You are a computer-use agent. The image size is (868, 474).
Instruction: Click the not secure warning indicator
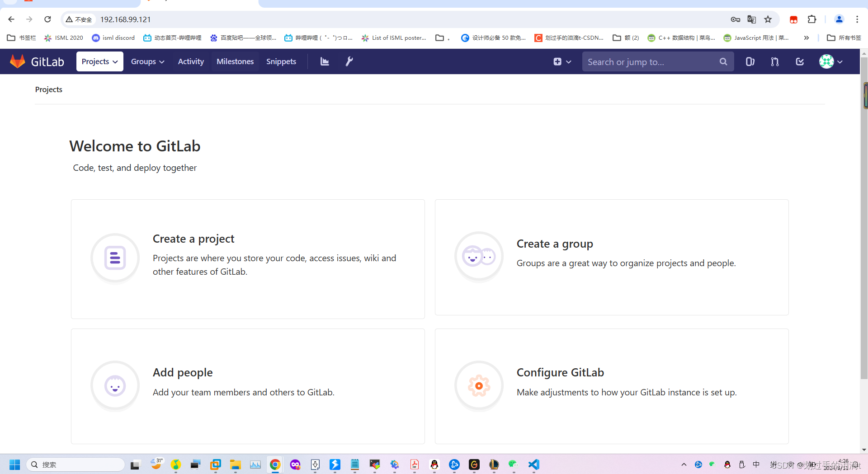79,19
